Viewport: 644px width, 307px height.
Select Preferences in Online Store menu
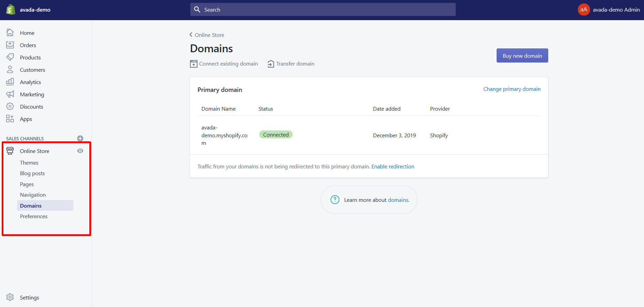point(33,216)
